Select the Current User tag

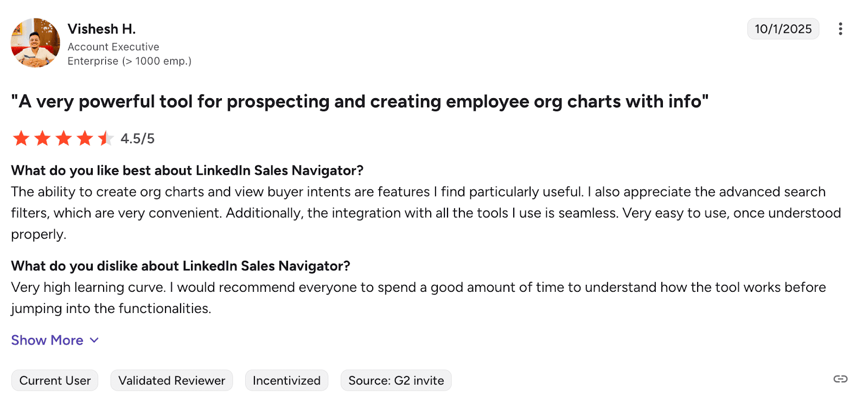click(55, 380)
